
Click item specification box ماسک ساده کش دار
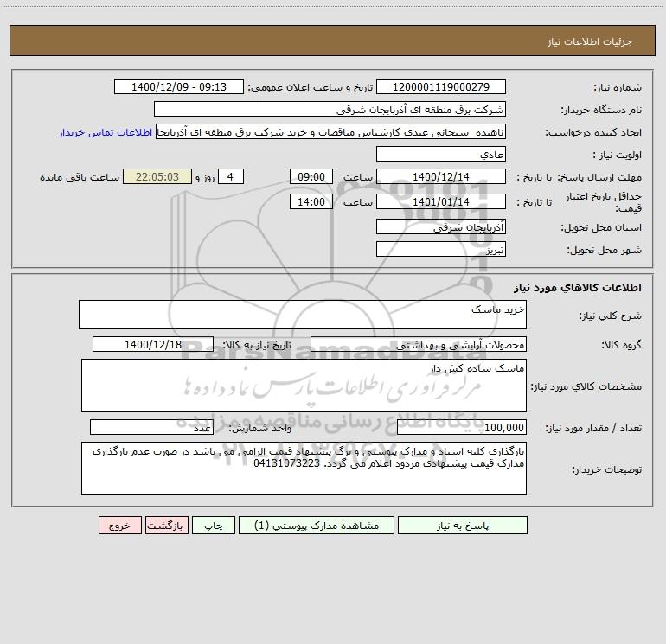[304, 386]
